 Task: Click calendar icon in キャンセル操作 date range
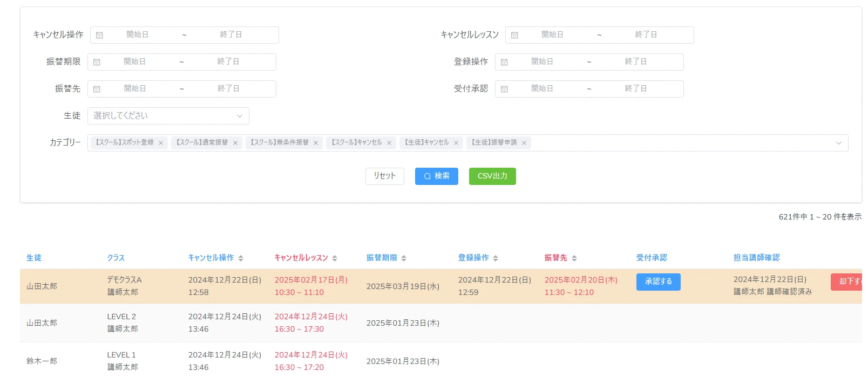(99, 35)
